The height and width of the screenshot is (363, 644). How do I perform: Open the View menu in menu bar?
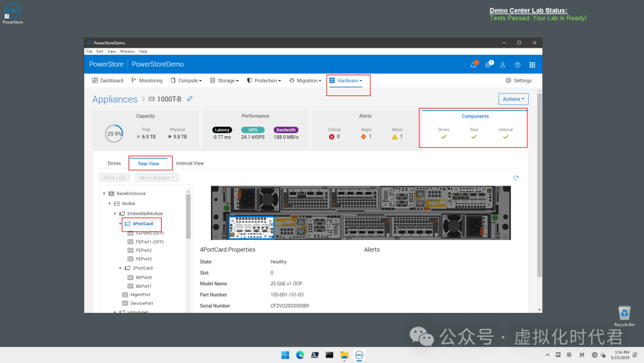click(x=112, y=51)
